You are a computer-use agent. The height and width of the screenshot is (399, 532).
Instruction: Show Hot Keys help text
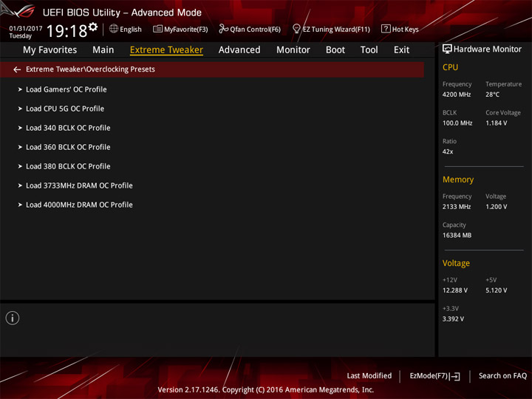[x=406, y=29]
